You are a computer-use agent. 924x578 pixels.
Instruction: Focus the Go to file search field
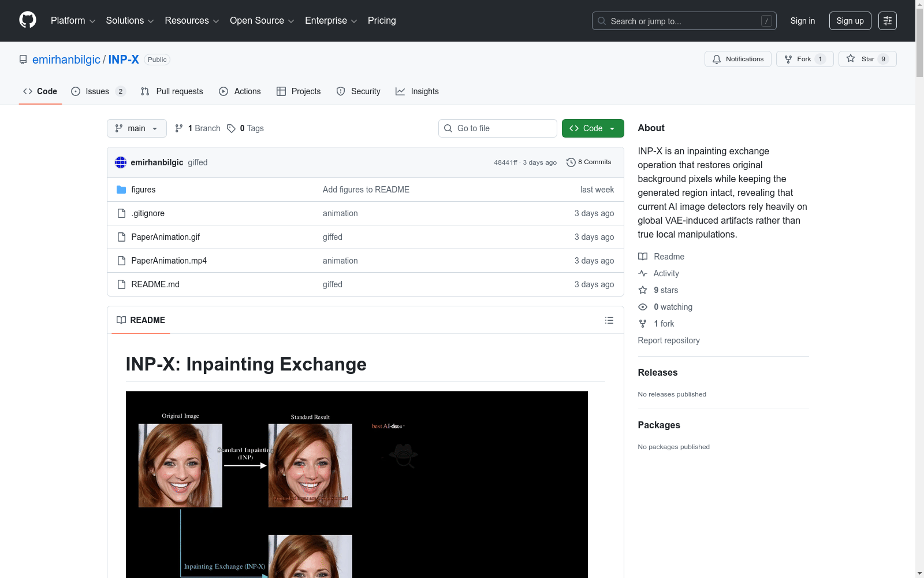(x=498, y=128)
